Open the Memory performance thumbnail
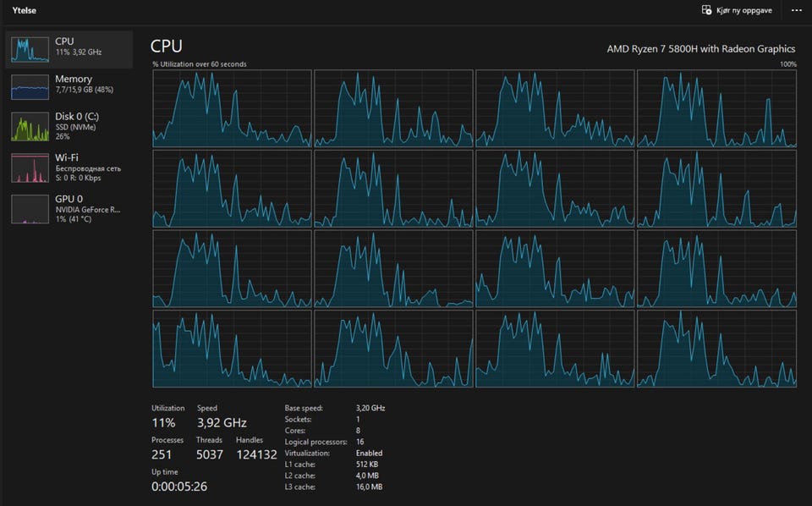The image size is (812, 506). coord(30,87)
